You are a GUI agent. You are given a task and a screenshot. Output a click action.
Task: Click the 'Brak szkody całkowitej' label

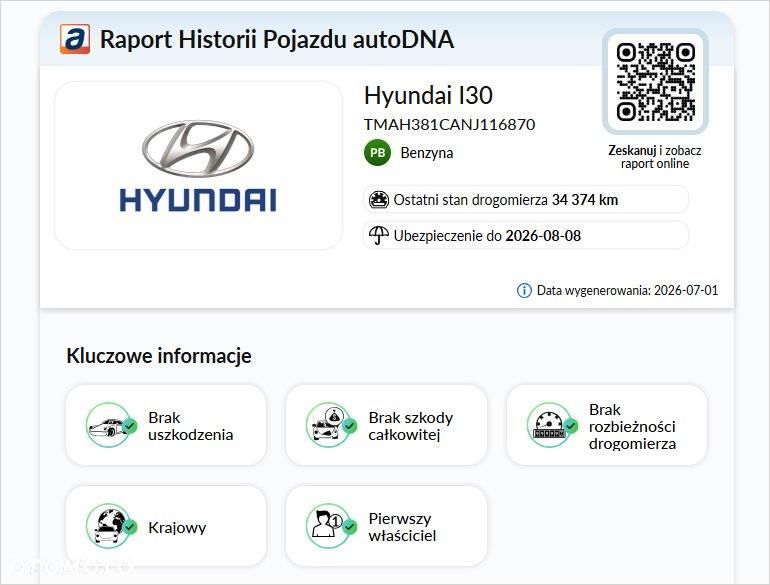tap(411, 426)
